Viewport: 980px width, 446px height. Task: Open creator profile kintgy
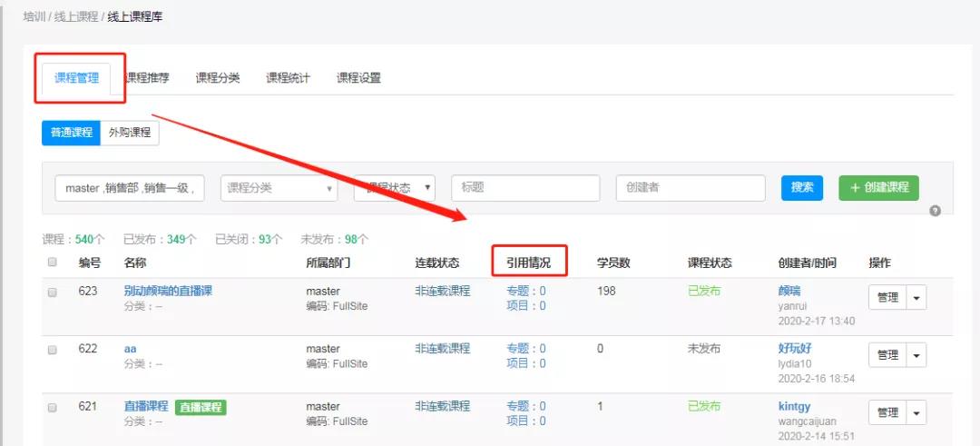click(794, 406)
